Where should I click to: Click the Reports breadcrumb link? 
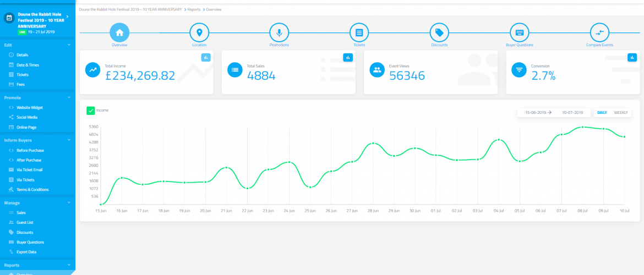[x=193, y=10]
